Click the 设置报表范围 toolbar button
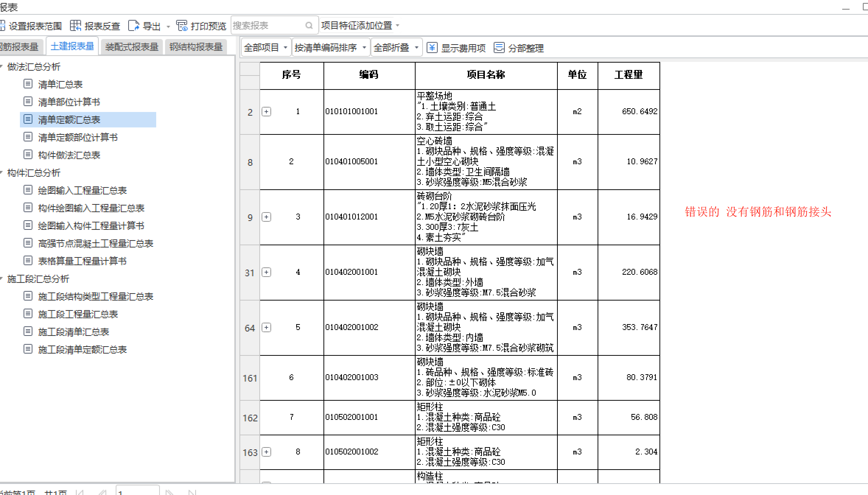 [31, 26]
